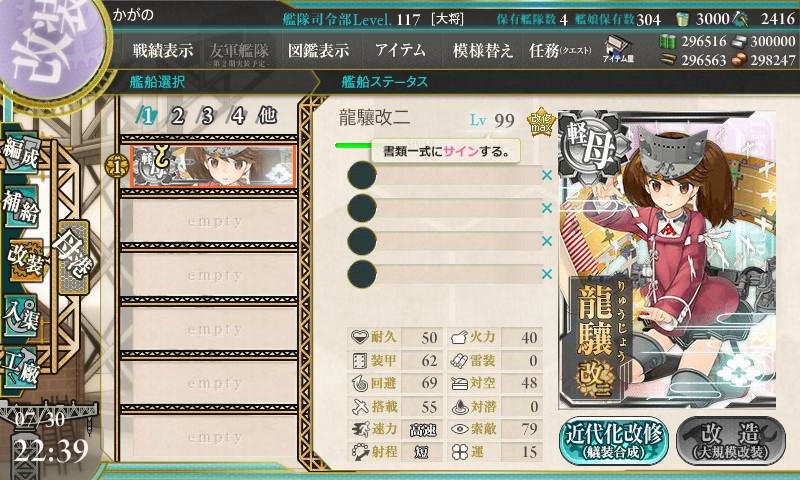
Task: Switch to fleet tab 2
Action: 177,116
